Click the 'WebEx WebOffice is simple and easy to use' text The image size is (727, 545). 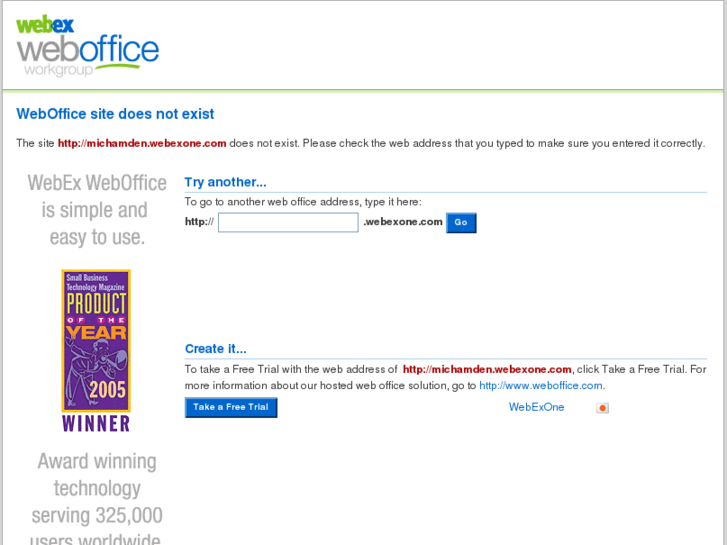(x=96, y=210)
